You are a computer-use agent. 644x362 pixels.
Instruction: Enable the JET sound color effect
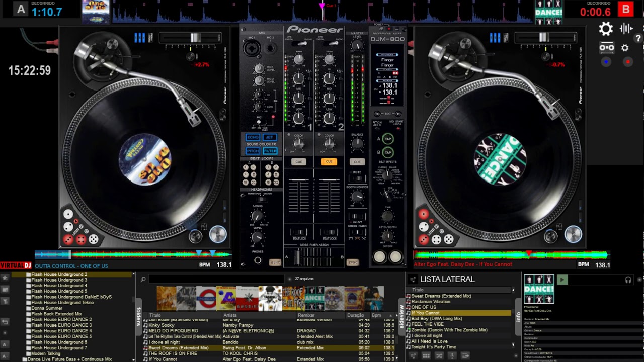(x=270, y=137)
